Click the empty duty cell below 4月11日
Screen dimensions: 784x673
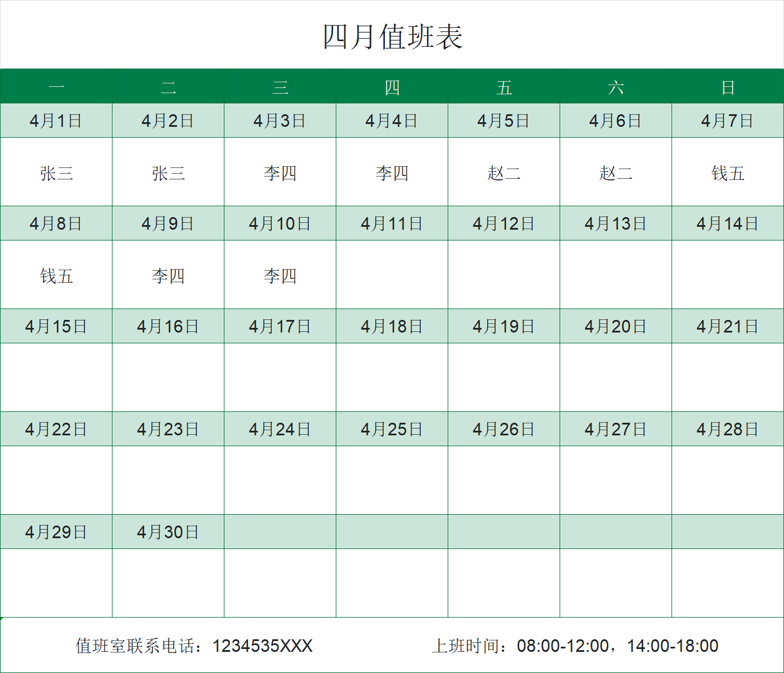(392, 276)
